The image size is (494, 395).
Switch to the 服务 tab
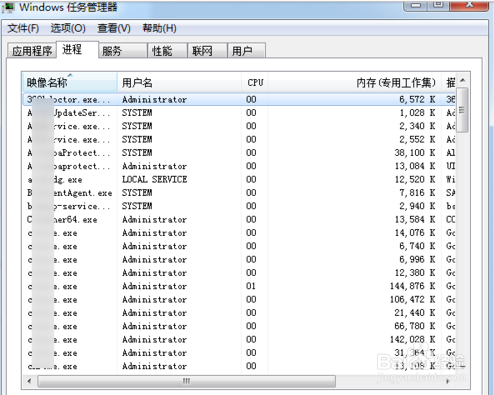pos(123,51)
